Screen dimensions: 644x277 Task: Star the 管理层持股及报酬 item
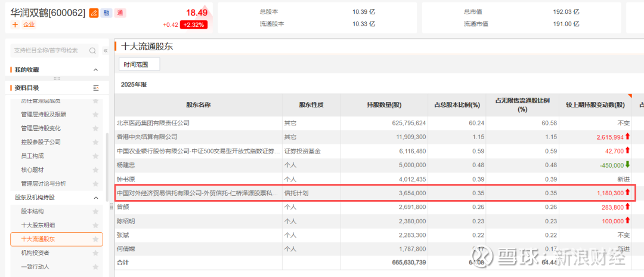click(95, 114)
